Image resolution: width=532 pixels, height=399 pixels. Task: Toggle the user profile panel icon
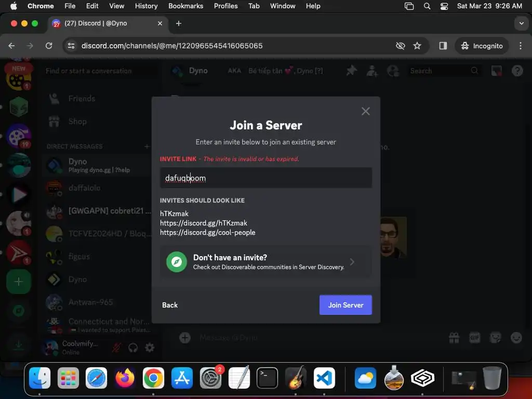pos(393,71)
